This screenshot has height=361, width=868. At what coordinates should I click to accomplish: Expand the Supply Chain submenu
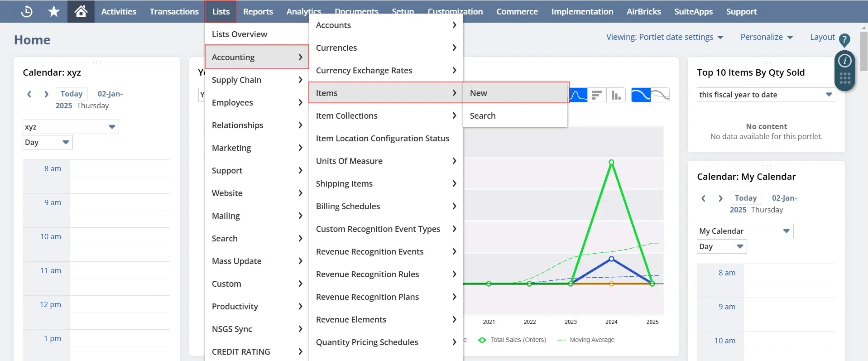(257, 80)
